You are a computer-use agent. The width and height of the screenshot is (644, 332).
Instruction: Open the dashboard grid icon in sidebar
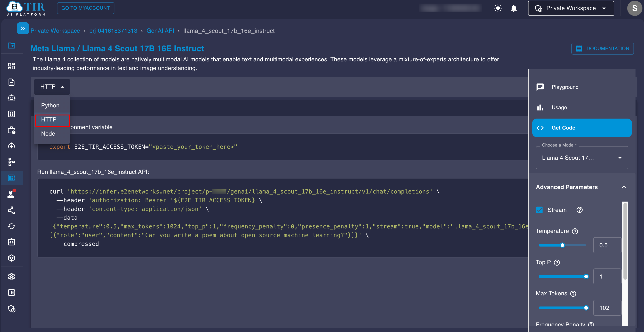pos(11,66)
